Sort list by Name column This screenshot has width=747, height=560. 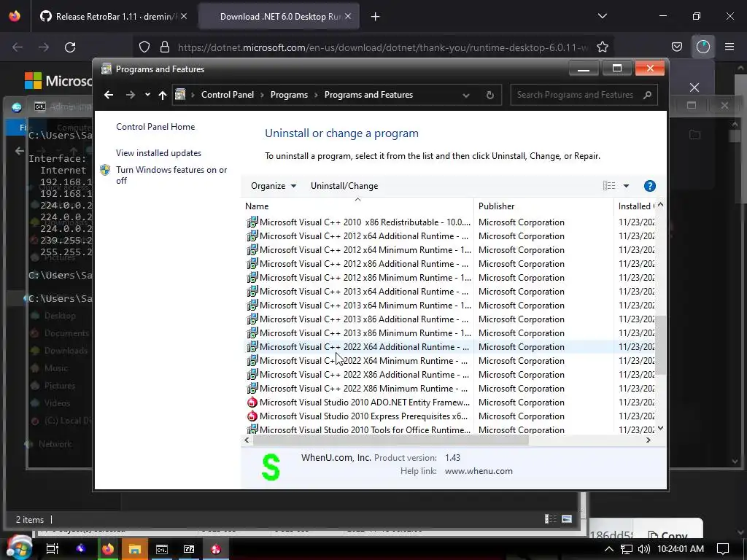tap(357, 206)
